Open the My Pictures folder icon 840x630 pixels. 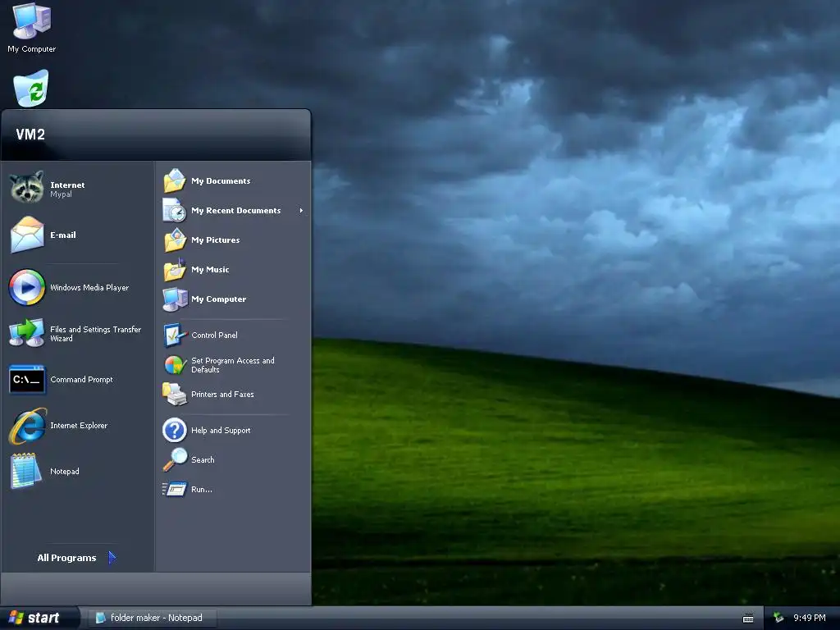point(175,240)
